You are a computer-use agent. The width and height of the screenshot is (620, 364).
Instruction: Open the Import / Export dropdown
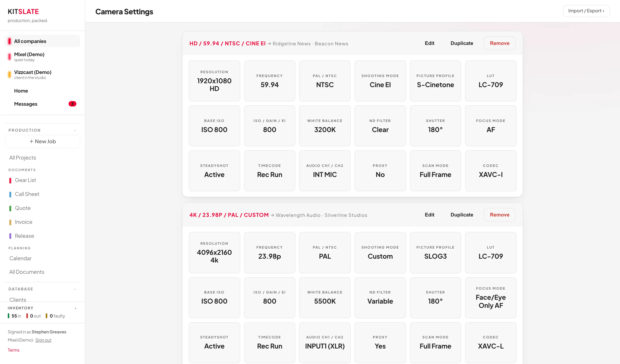point(586,11)
